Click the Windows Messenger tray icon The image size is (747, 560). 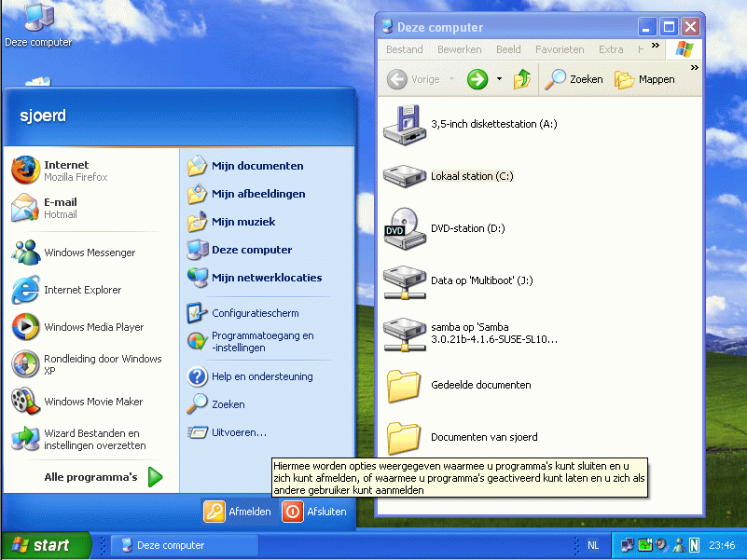679,545
